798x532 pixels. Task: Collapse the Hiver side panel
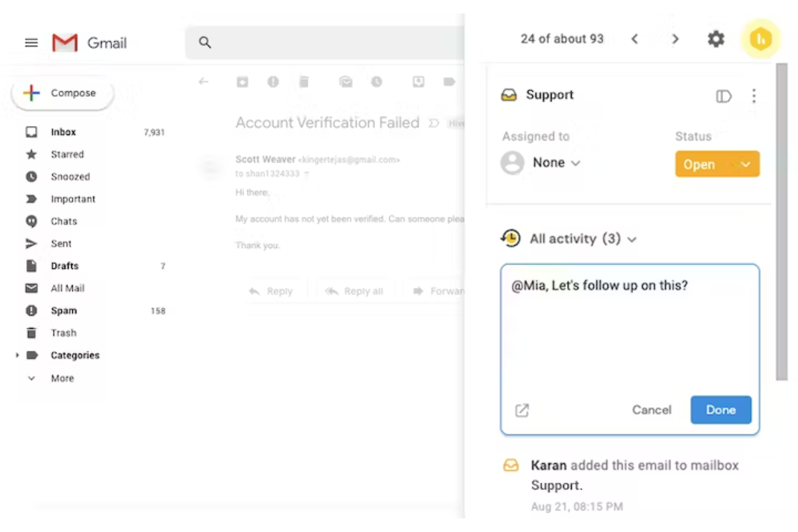724,96
